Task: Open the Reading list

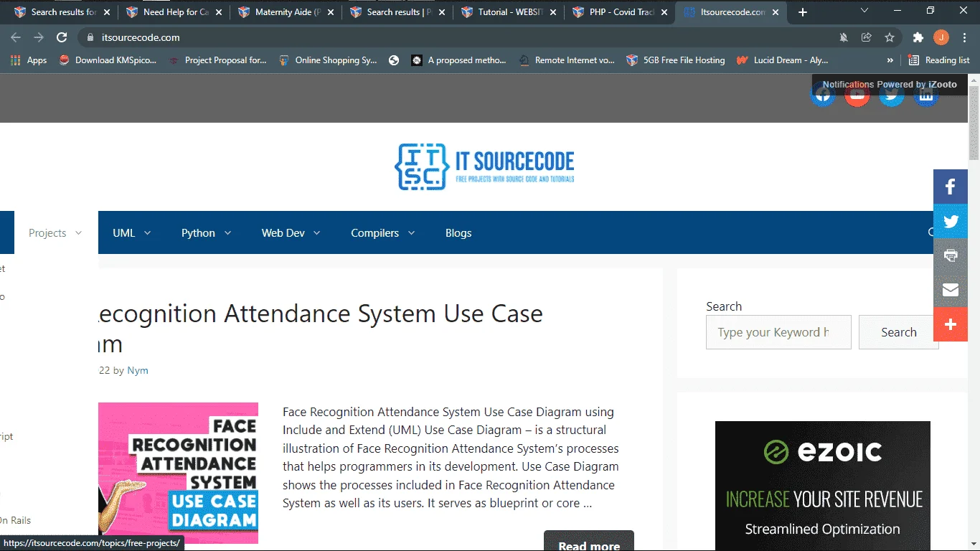Action: coord(939,60)
